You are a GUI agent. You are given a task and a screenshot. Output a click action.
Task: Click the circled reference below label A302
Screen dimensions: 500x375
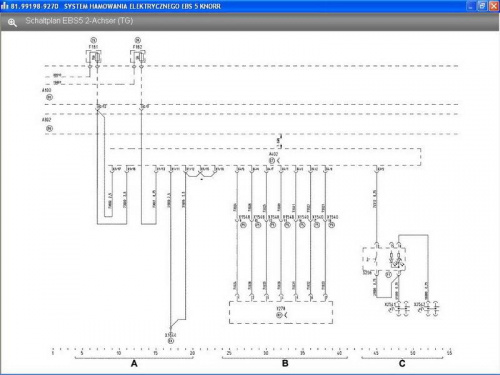click(x=49, y=128)
